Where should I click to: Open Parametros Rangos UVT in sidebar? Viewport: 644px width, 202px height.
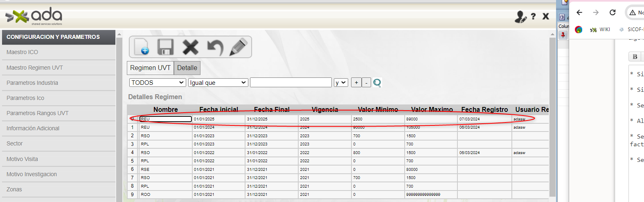[x=38, y=113]
